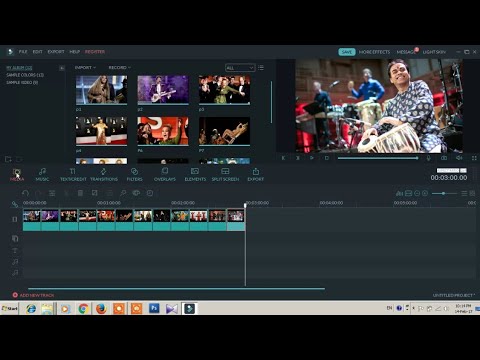Click the Delete folder icon
Viewport: 480px width, 360px height.
[19, 159]
